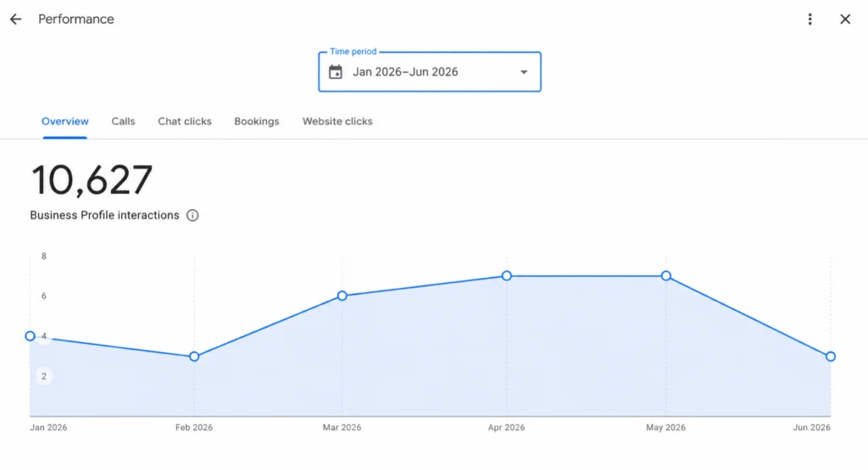Click the Apr 2026 axis label
The width and height of the screenshot is (868, 470).
(x=506, y=428)
